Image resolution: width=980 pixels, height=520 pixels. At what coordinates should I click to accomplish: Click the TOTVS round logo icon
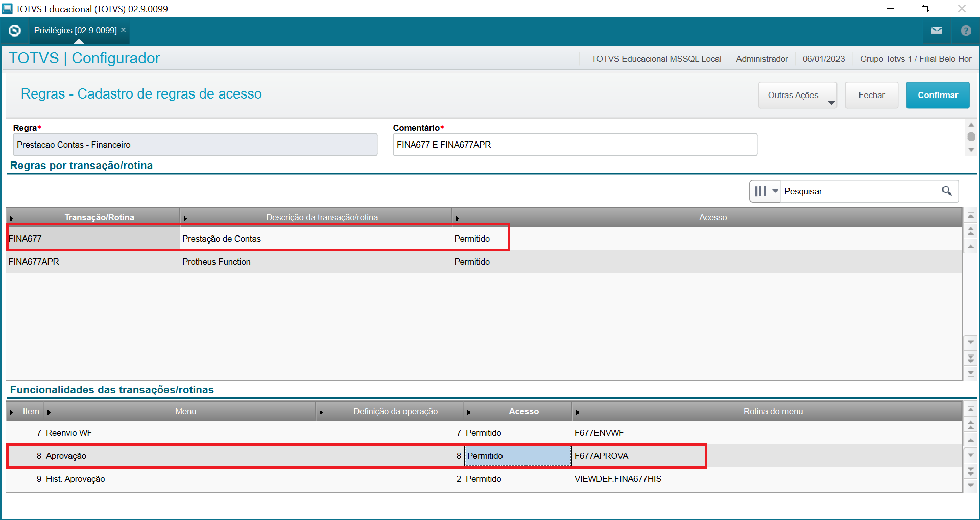pos(15,31)
